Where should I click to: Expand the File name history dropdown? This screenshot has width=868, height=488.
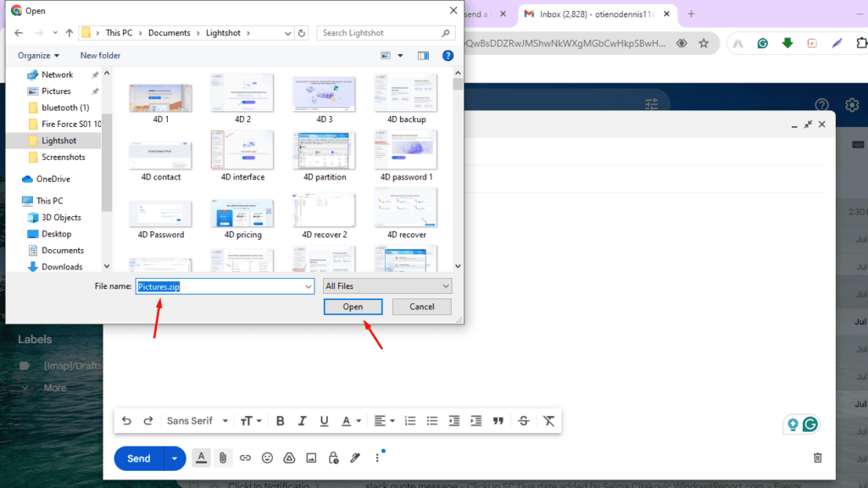pos(309,286)
